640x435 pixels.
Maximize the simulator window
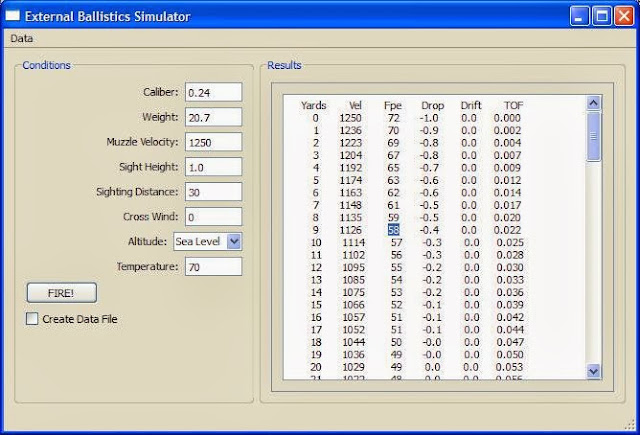tap(602, 16)
